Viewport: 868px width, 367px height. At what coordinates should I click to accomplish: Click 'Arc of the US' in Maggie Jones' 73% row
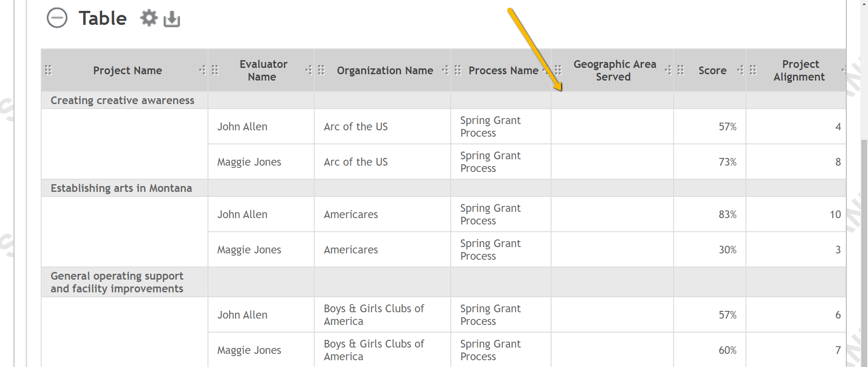click(x=356, y=162)
